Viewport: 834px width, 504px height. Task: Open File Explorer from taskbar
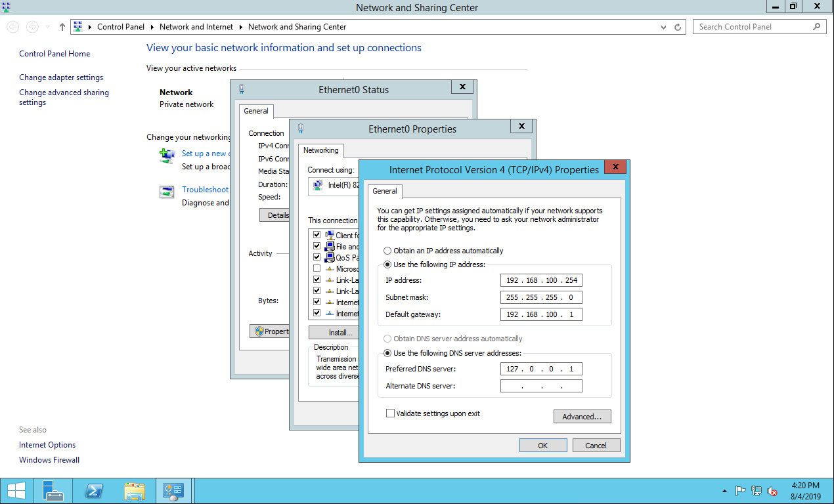point(135,491)
